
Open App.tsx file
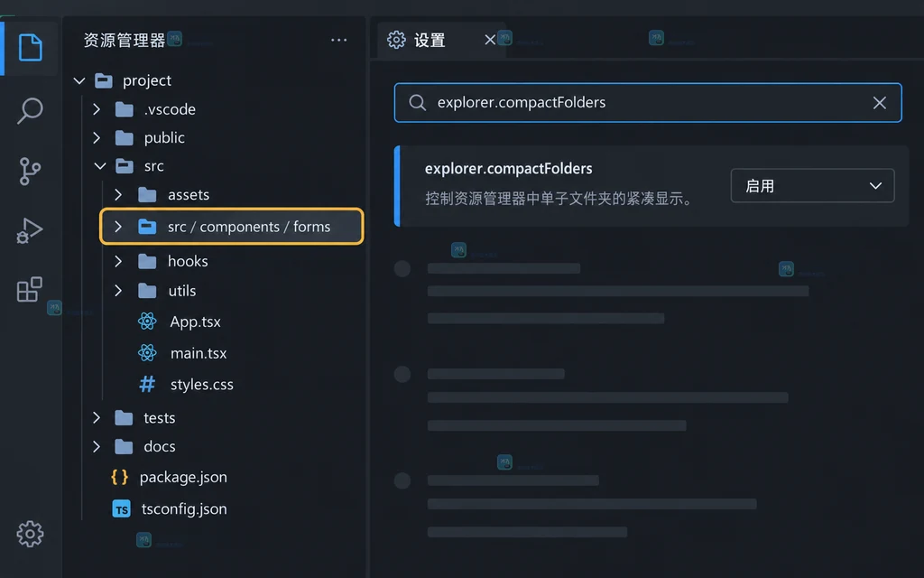(x=195, y=322)
